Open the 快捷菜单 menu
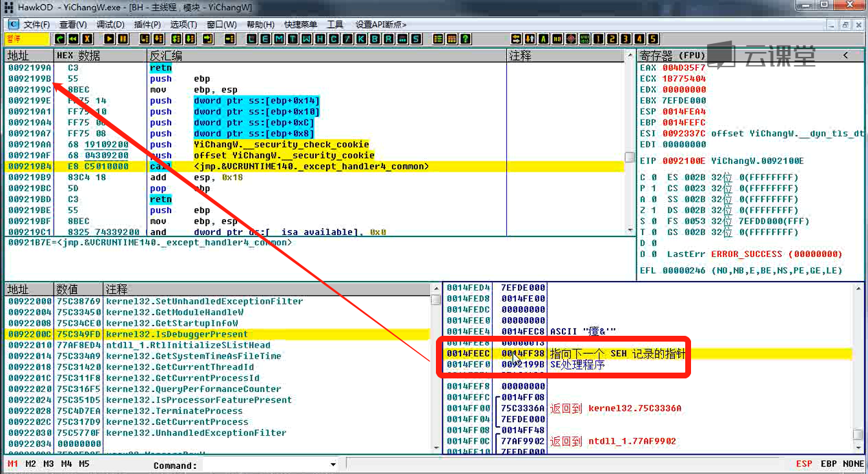 pos(300,25)
